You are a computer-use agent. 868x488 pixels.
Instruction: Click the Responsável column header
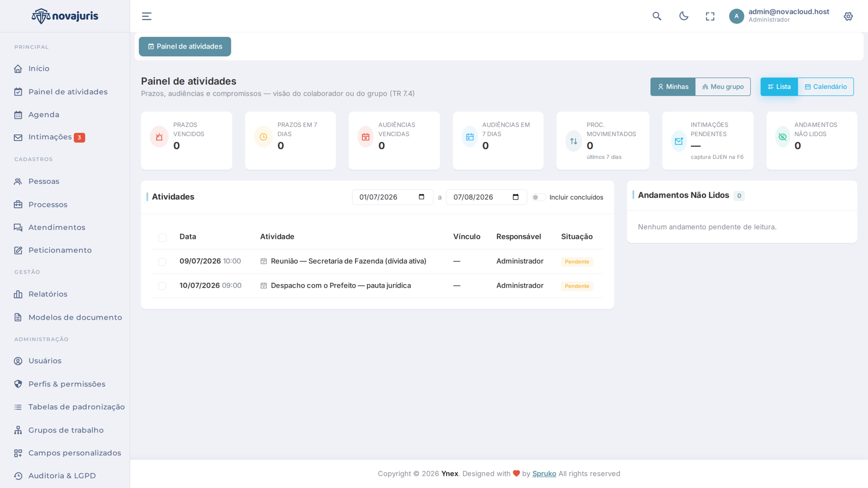[519, 236]
